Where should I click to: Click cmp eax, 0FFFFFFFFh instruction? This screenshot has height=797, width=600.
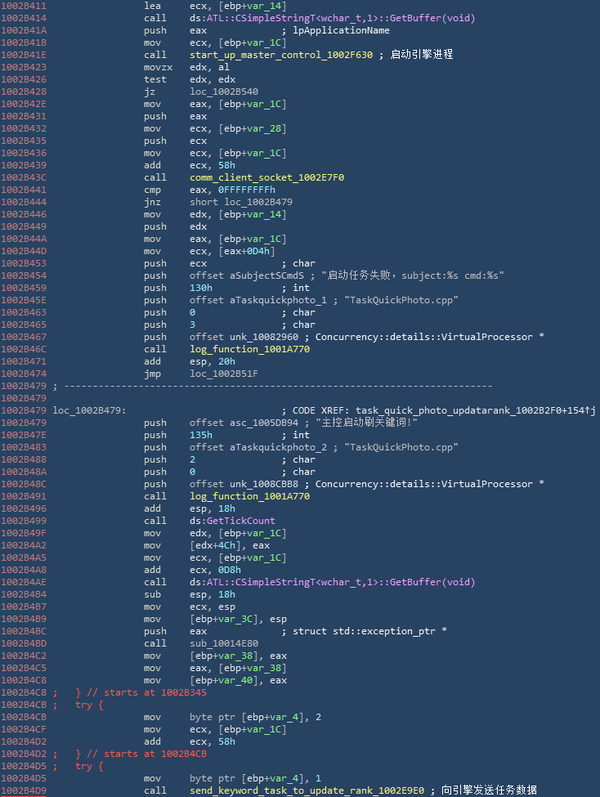pos(209,190)
